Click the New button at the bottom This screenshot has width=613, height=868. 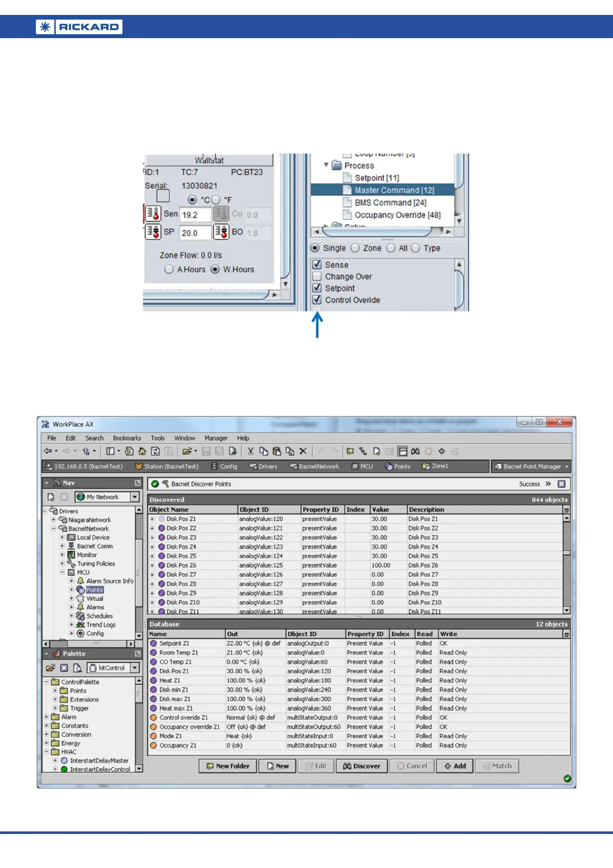click(x=278, y=766)
